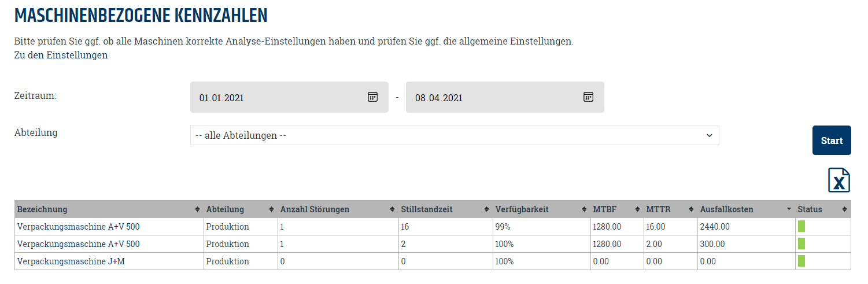Open the Zu den Einstellungen link
868x284 pixels.
[x=61, y=56]
